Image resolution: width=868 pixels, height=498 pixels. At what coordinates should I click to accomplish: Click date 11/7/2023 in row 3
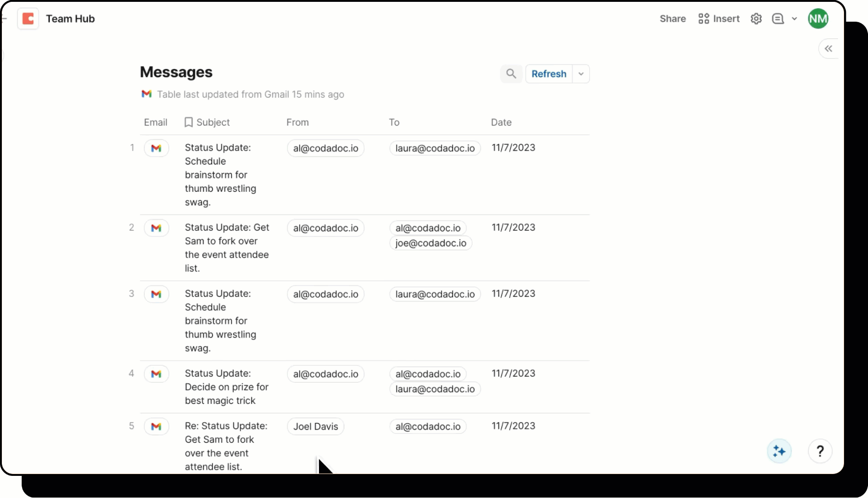513,294
